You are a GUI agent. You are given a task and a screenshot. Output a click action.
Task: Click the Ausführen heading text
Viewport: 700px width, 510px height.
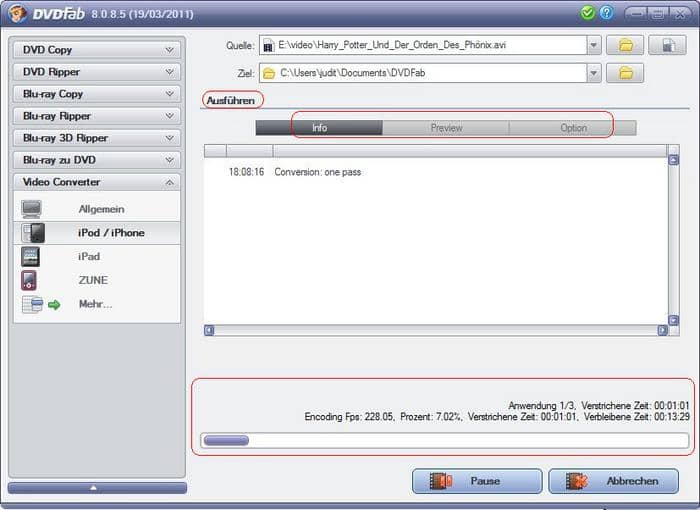click(231, 100)
